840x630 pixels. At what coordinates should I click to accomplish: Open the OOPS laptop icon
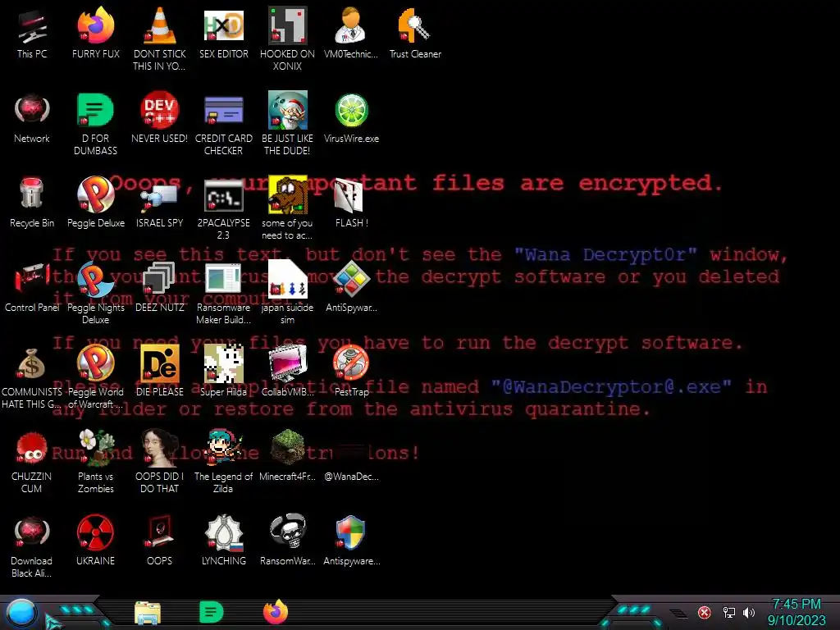(160, 532)
